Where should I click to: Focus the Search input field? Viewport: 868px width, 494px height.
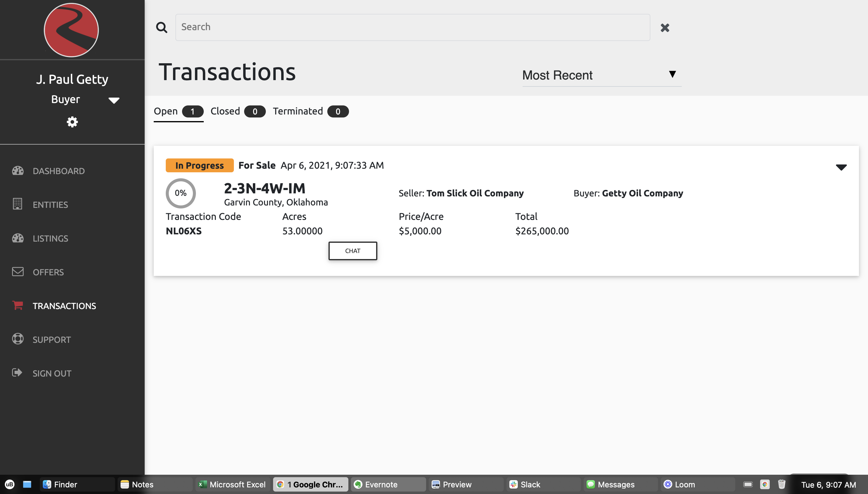point(412,27)
